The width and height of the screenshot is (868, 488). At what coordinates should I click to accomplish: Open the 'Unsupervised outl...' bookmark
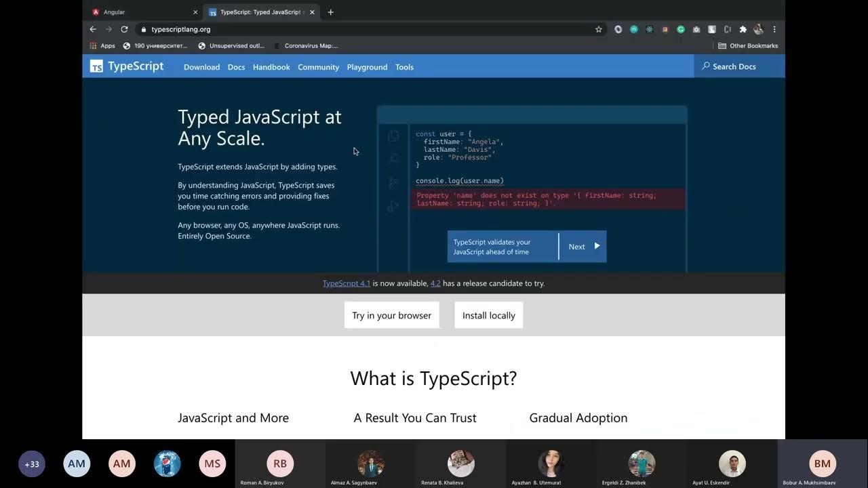click(231, 46)
